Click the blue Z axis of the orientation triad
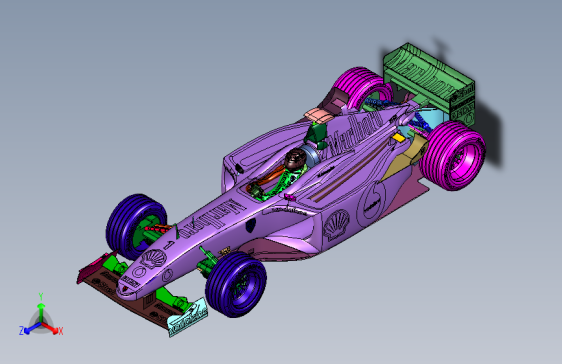The width and height of the screenshot is (562, 364). coord(30,328)
